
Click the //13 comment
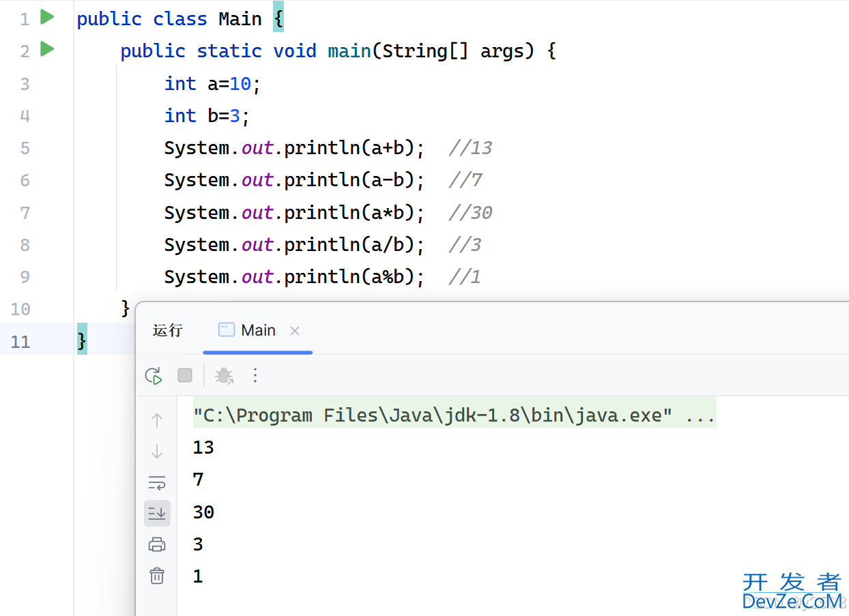pyautogui.click(x=470, y=148)
